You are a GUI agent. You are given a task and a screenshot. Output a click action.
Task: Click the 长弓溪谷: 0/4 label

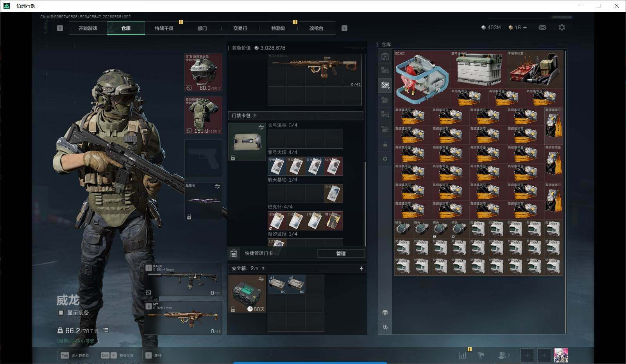click(x=283, y=125)
